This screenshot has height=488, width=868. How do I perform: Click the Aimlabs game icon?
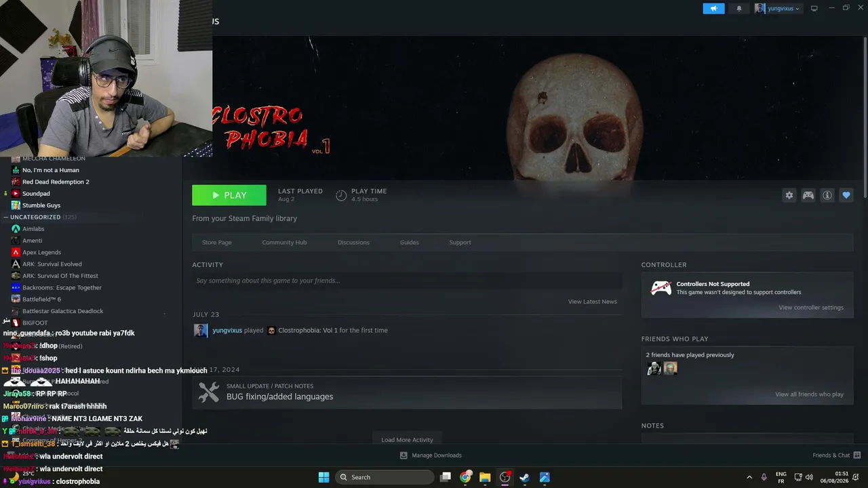(16, 229)
